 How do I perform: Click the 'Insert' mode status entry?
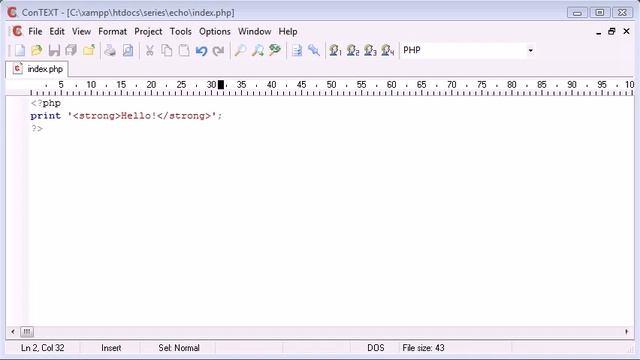(x=111, y=348)
